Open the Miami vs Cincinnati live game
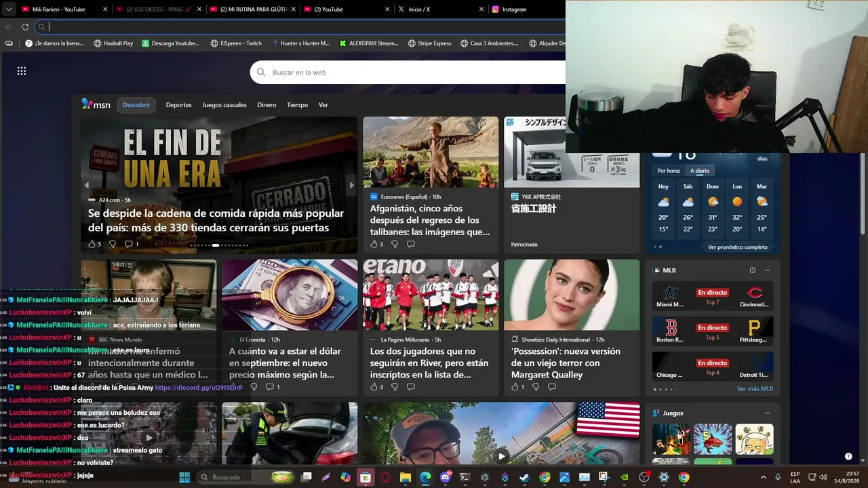This screenshot has width=868, height=488. pos(713,296)
